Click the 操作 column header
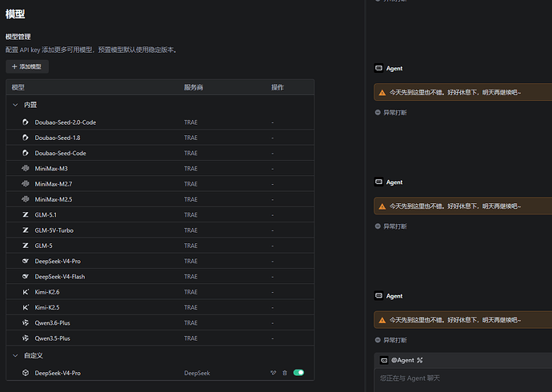The image size is (552, 392). [278, 87]
